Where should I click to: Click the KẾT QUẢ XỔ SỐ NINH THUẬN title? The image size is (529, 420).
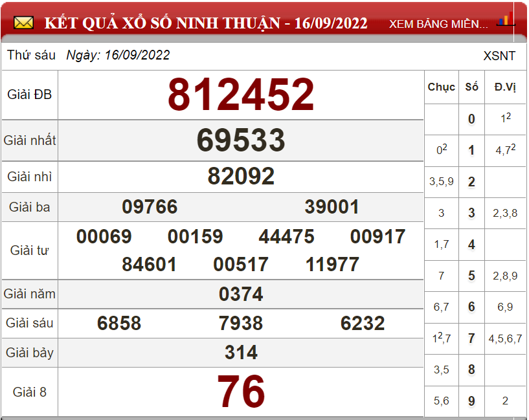click(x=206, y=24)
